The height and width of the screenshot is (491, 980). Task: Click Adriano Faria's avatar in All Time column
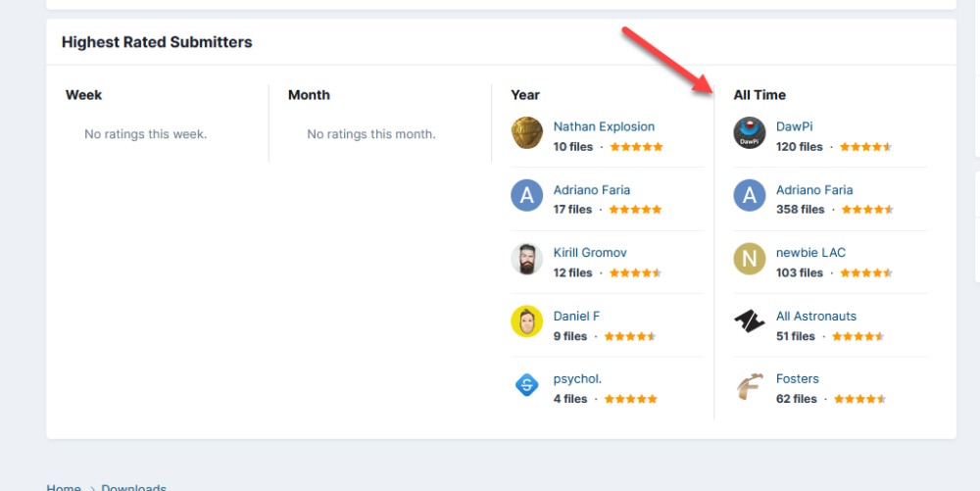pyautogui.click(x=750, y=196)
